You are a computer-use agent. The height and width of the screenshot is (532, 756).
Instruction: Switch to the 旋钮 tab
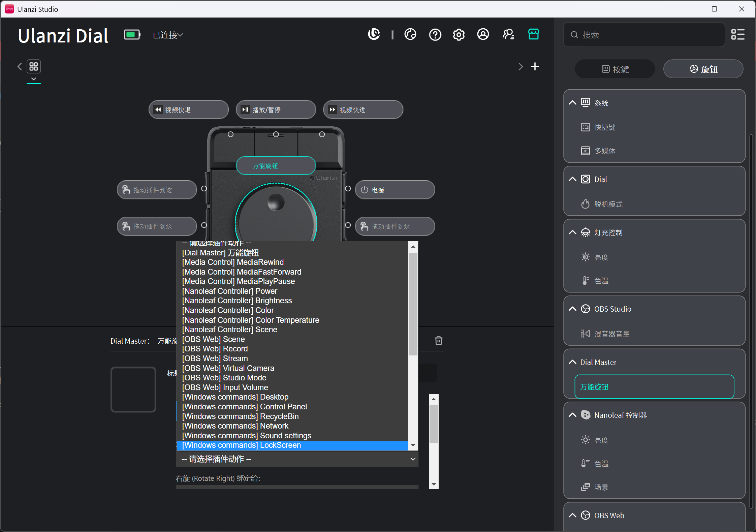pyautogui.click(x=703, y=69)
